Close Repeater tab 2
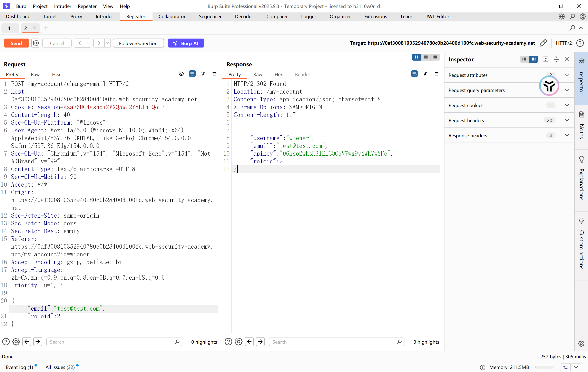This screenshot has height=372, width=588. [x=35, y=28]
